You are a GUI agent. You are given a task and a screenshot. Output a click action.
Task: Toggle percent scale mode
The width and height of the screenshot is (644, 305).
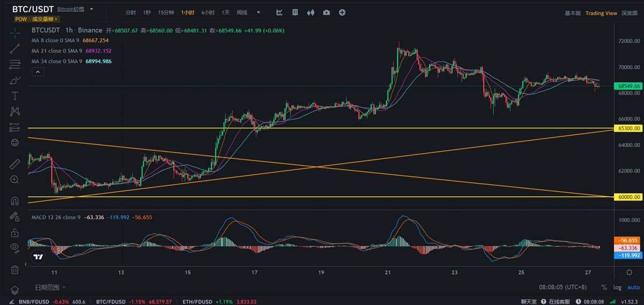(604, 287)
